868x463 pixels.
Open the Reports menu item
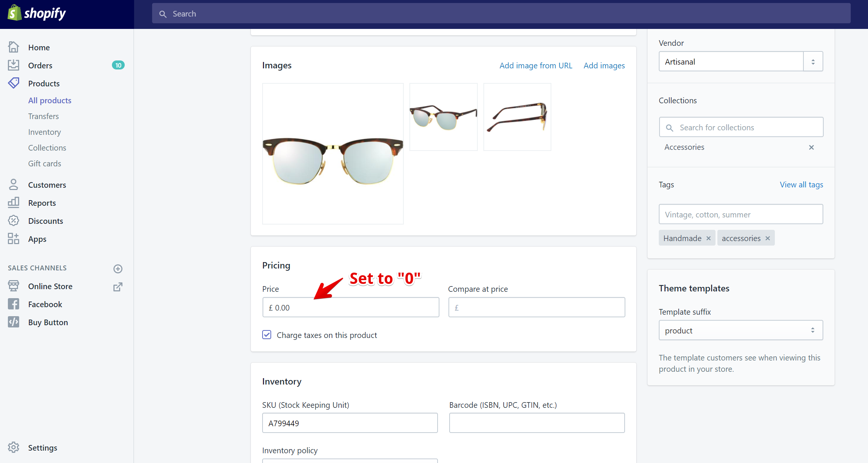[x=42, y=203]
